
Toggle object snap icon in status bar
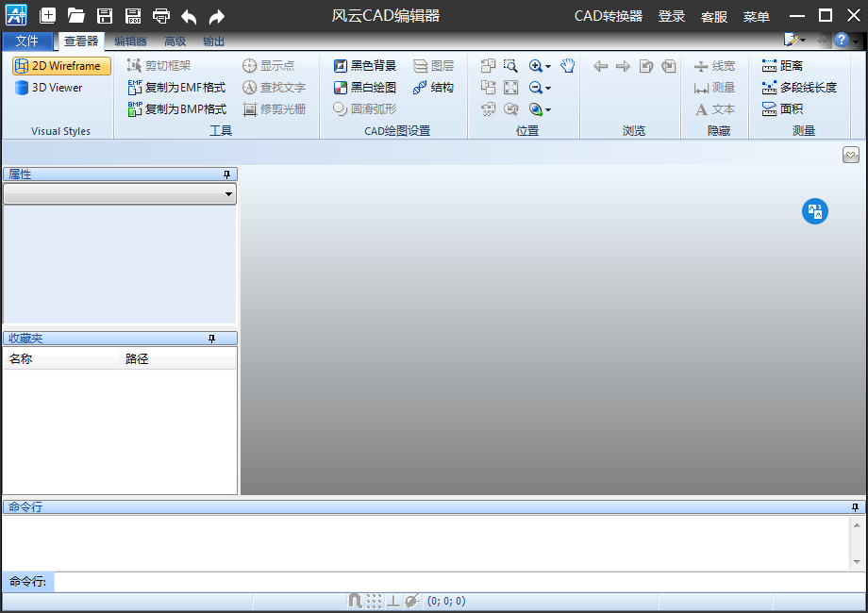pyautogui.click(x=412, y=601)
